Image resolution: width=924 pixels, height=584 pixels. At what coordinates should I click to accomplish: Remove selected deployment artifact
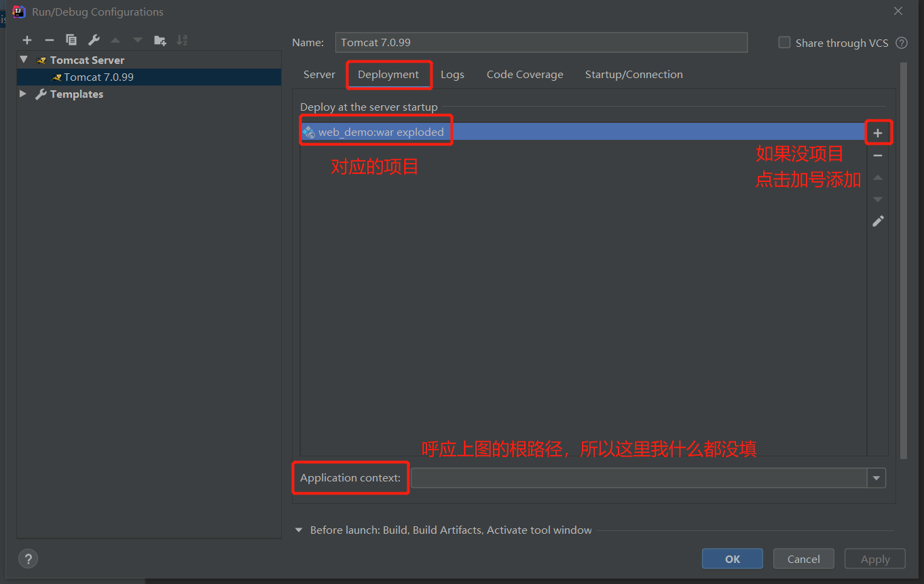(x=878, y=156)
